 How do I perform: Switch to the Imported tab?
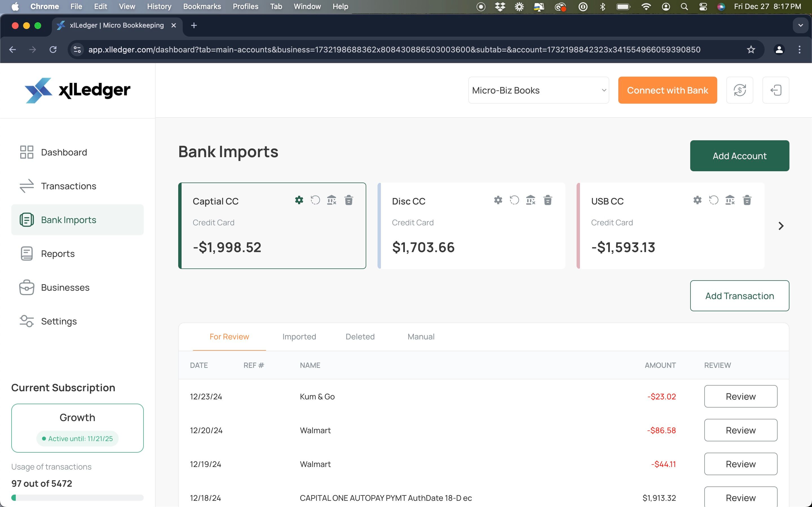(299, 337)
